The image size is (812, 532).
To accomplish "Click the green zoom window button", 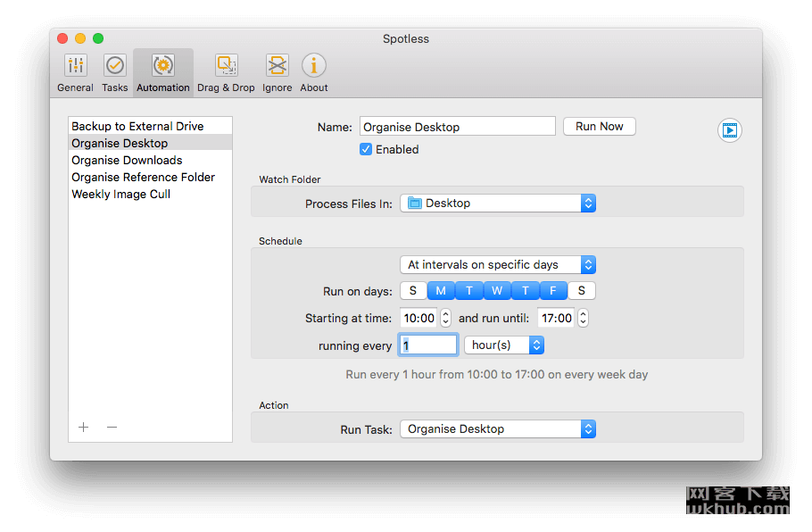I will 98,38.
